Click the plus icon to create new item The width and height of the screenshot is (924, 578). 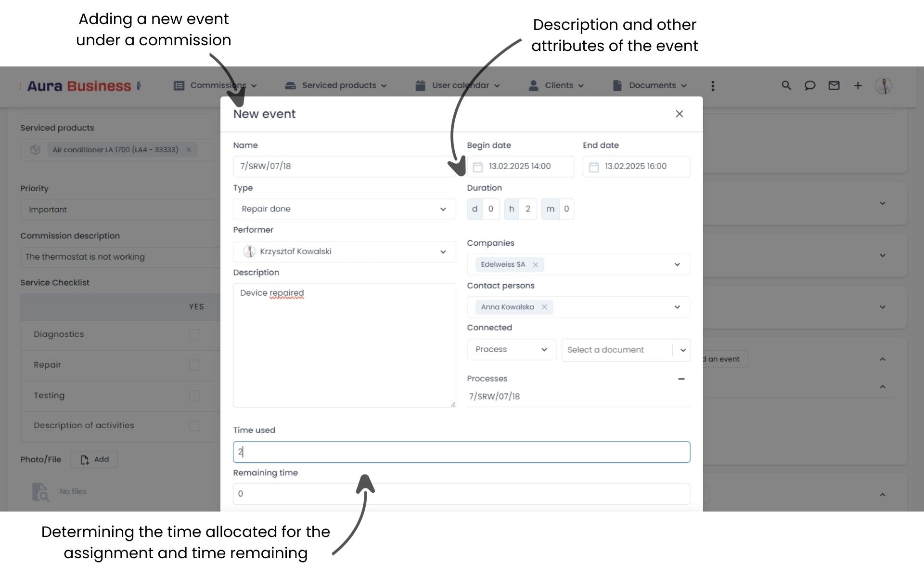[x=858, y=85]
